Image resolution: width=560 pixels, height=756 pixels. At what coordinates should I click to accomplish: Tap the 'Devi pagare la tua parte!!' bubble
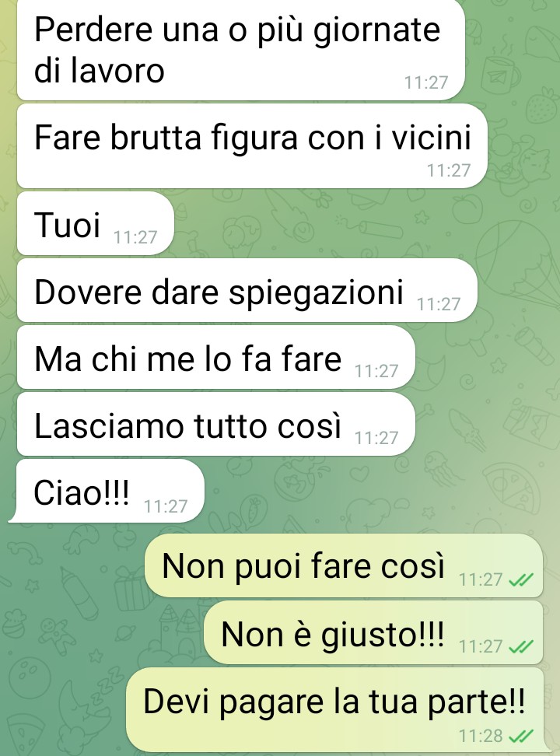[x=336, y=710]
